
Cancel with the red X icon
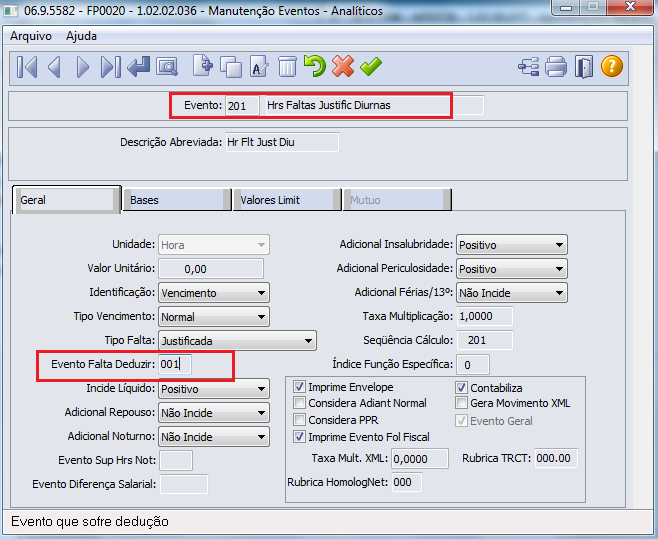(343, 66)
